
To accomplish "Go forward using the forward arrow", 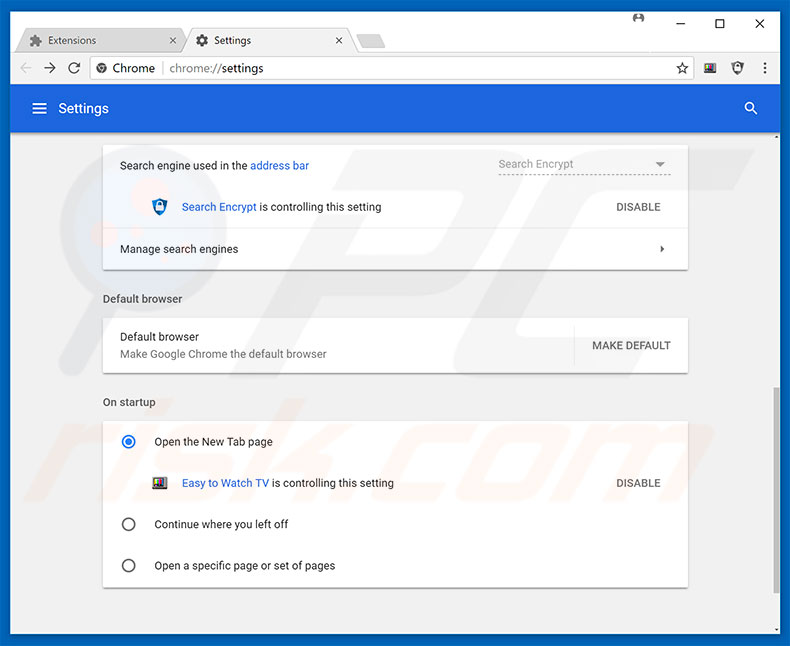I will (50, 68).
